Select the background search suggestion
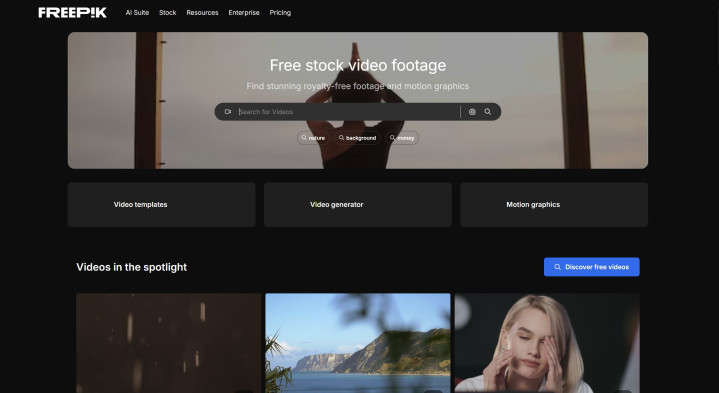Image resolution: width=719 pixels, height=393 pixels. [x=357, y=138]
